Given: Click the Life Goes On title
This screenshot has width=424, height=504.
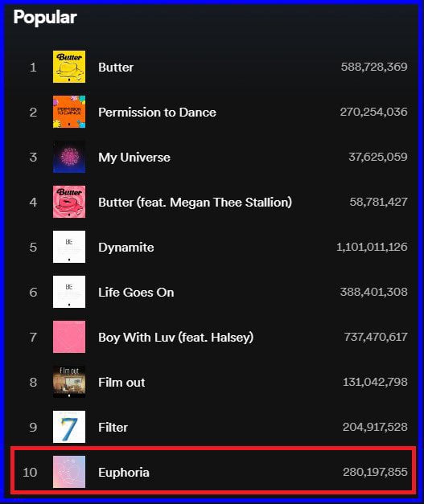Looking at the screenshot, I should point(136,293).
